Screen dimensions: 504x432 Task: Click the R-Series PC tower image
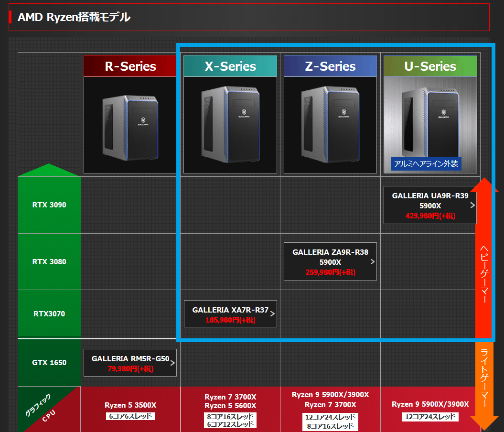130,125
